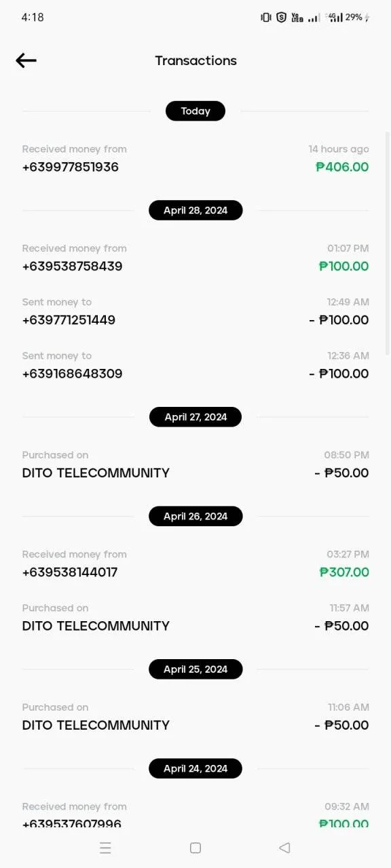This screenshot has height=868, width=391.
Task: Select the Today date label
Action: [195, 111]
